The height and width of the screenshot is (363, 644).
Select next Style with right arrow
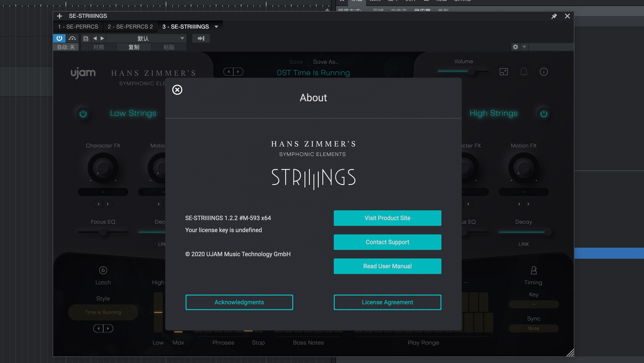[x=108, y=328]
